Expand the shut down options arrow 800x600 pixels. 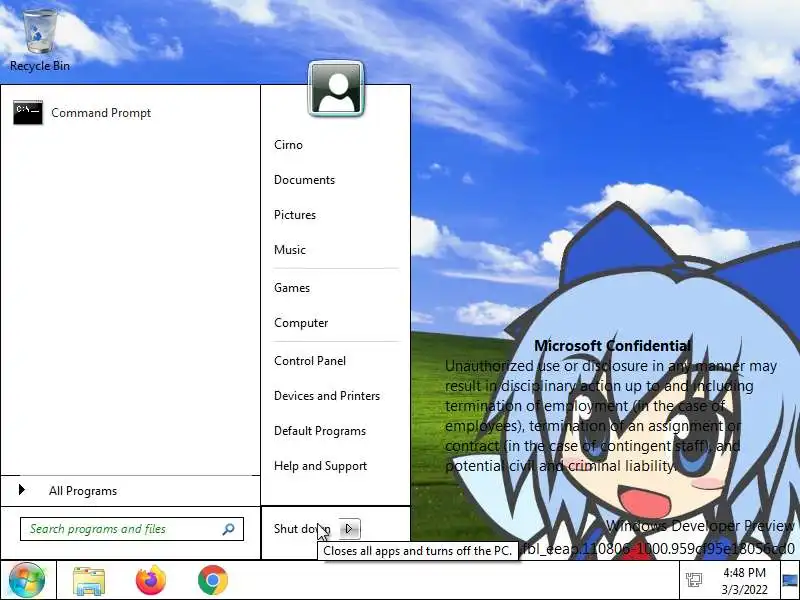[349, 529]
